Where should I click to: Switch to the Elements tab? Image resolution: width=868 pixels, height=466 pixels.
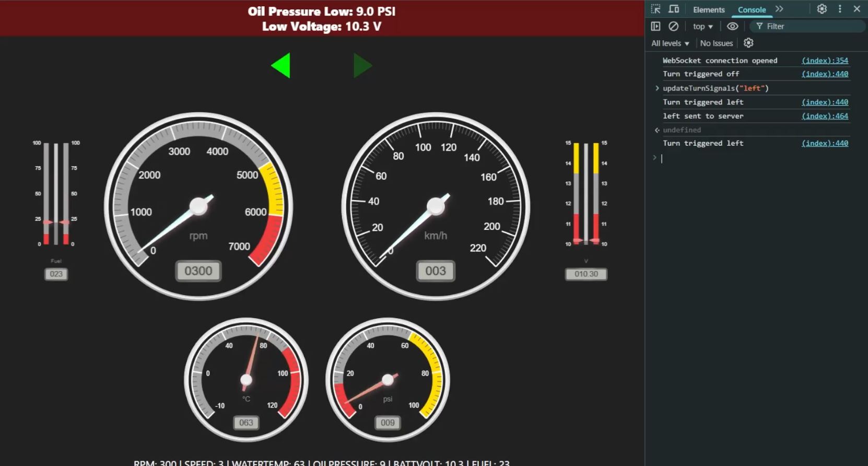point(709,9)
